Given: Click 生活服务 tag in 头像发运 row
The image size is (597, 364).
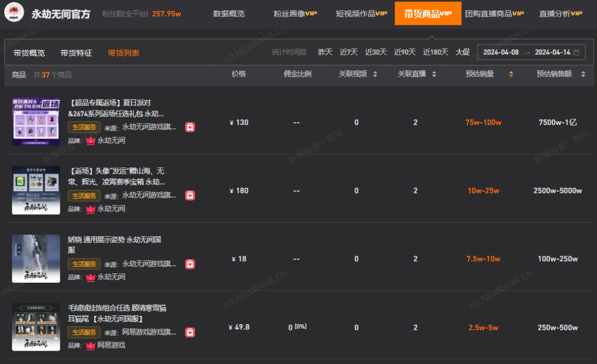Looking at the screenshot, I should click(x=84, y=196).
